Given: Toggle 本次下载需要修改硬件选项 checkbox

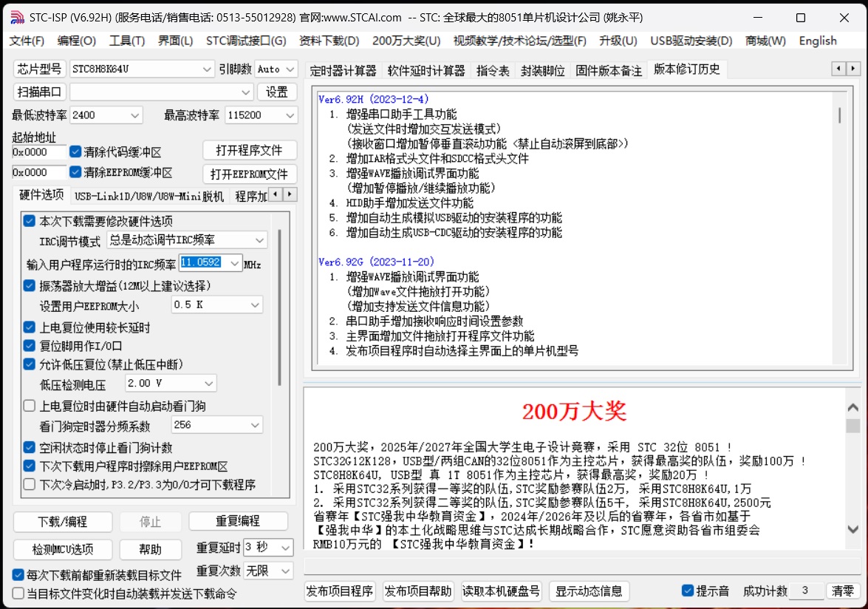Looking at the screenshot, I should pyautogui.click(x=30, y=221).
